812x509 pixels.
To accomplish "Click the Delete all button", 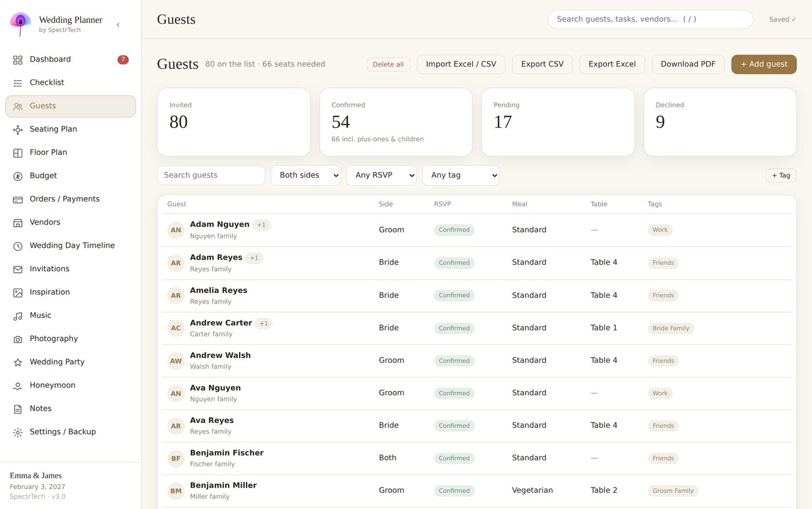I will click(388, 64).
